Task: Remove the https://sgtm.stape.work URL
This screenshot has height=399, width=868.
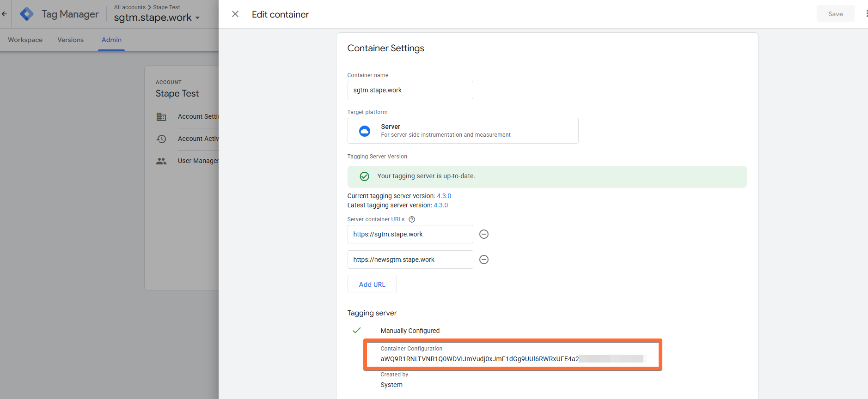Action: click(484, 234)
